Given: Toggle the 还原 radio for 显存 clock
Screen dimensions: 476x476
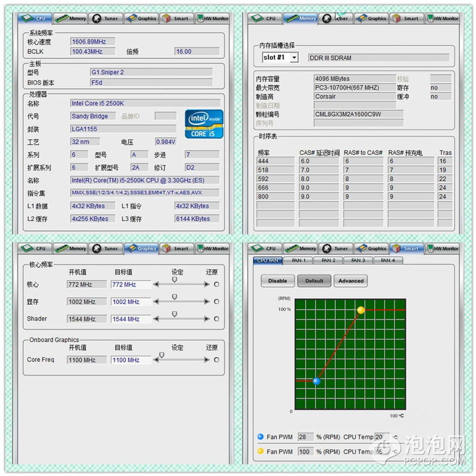Looking at the screenshot, I should pos(217,302).
